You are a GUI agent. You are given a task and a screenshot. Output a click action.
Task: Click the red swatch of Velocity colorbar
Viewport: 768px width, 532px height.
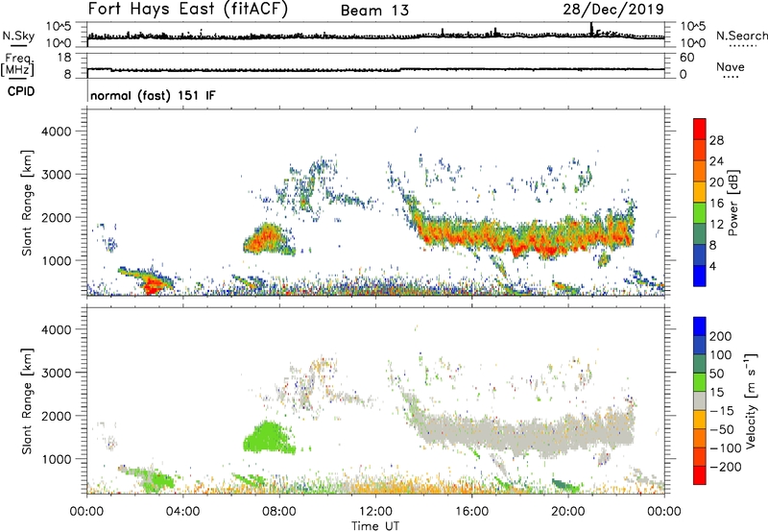click(x=700, y=475)
